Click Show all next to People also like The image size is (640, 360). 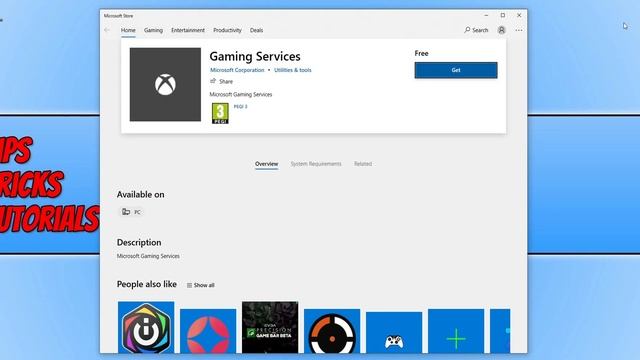tap(204, 285)
